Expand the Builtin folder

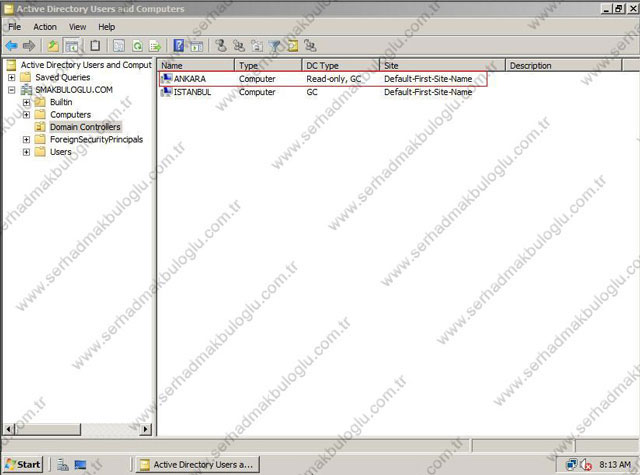[x=27, y=102]
